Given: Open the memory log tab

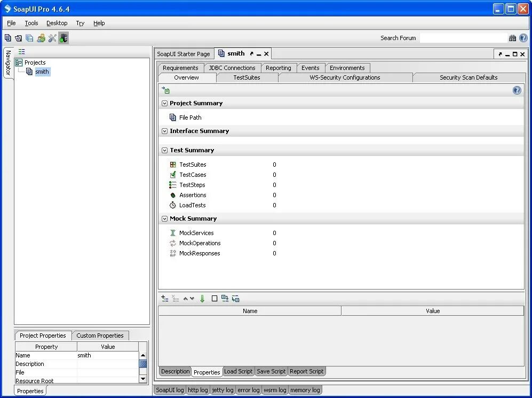Looking at the screenshot, I should click(x=305, y=390).
